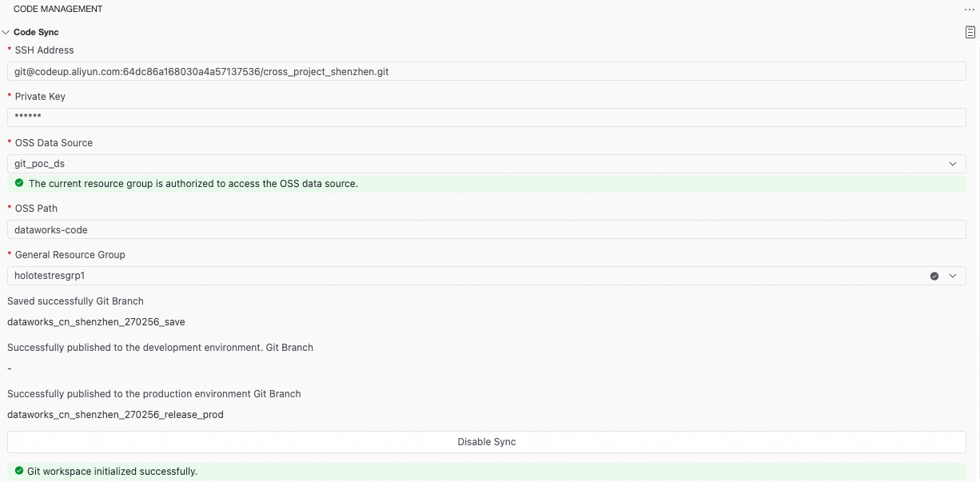Screen dimensions: 980x482
Task: Click the green check icon in OSS authorization message
Action: [x=19, y=183]
